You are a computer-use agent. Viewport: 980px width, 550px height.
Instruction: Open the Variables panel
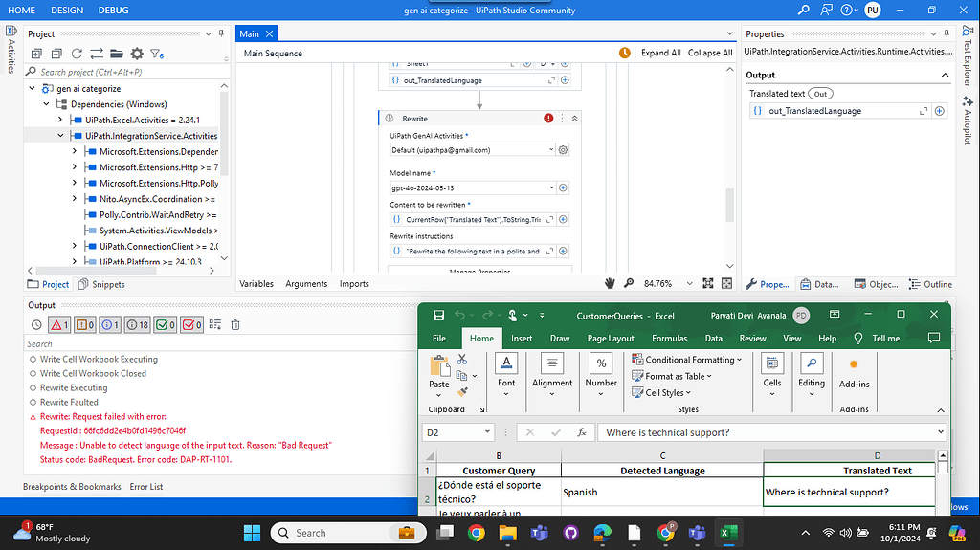[x=256, y=284]
